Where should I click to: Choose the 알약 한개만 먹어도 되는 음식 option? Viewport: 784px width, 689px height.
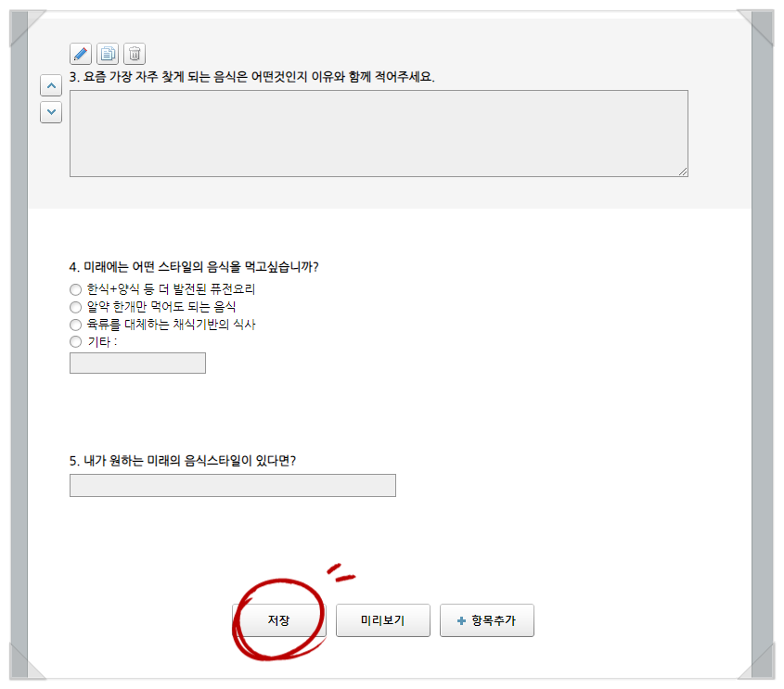(75, 307)
